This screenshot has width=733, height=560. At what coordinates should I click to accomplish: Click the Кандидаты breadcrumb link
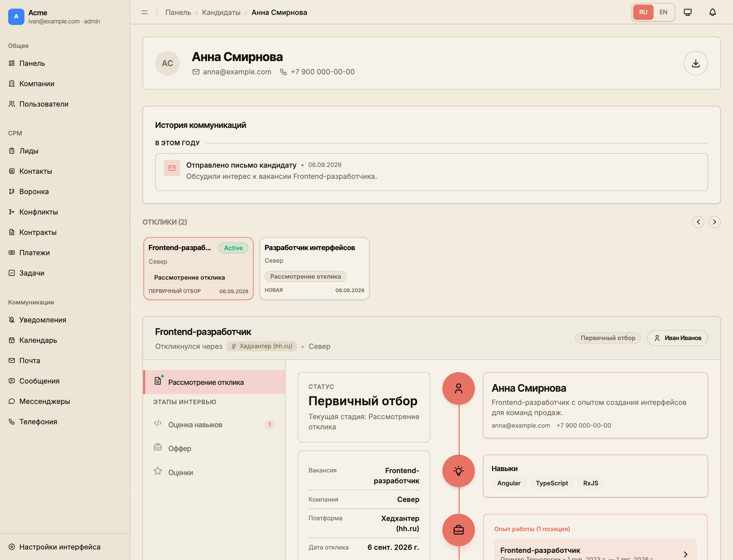(x=221, y=13)
